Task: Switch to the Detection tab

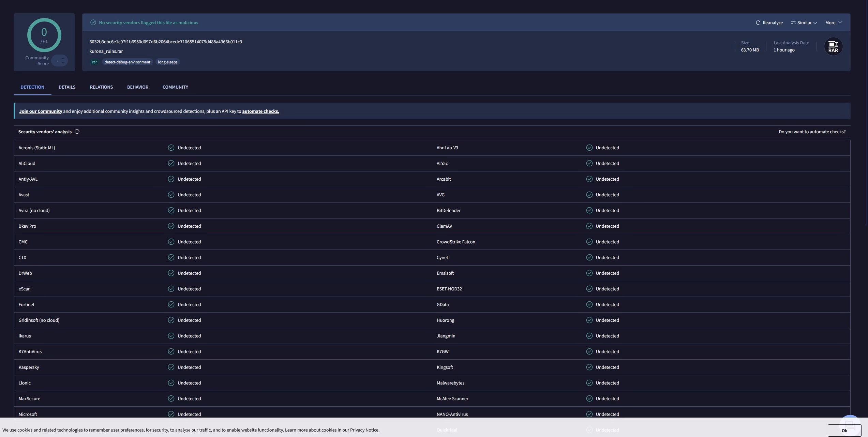Action: tap(32, 87)
